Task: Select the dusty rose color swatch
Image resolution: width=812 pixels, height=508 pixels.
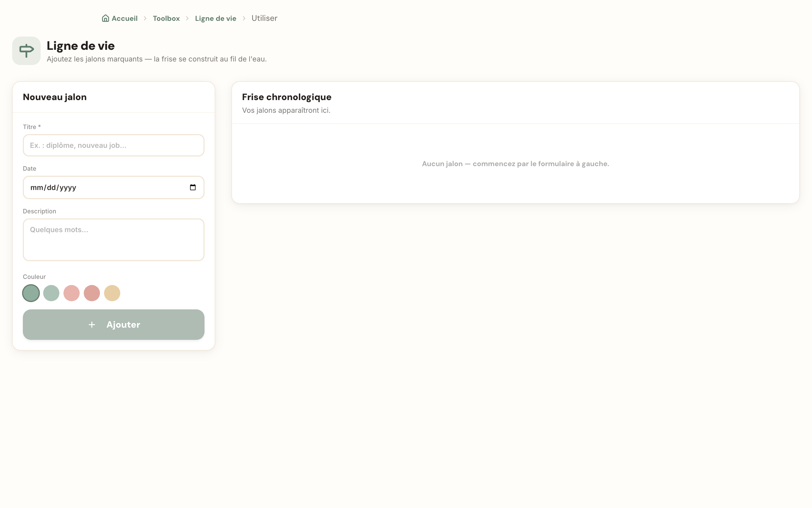Action: tap(92, 293)
